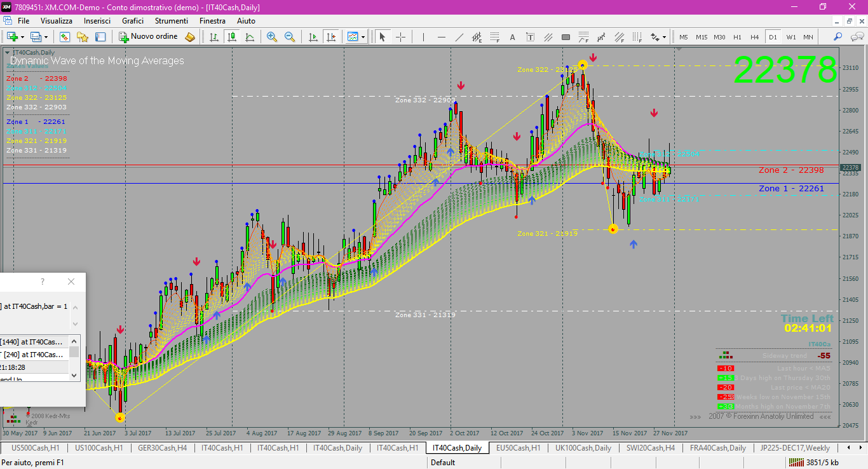The image size is (868, 469).
Task: Select the text 'A' tool
Action: click(512, 37)
